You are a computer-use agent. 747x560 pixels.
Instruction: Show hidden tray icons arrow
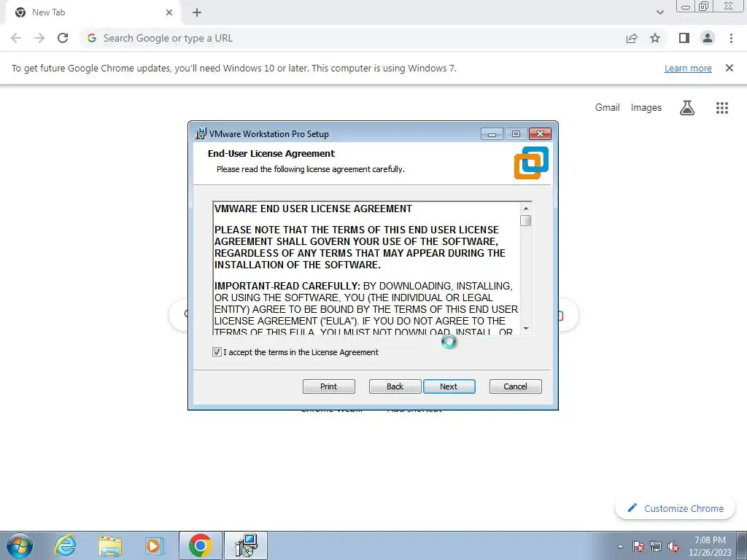click(620, 546)
